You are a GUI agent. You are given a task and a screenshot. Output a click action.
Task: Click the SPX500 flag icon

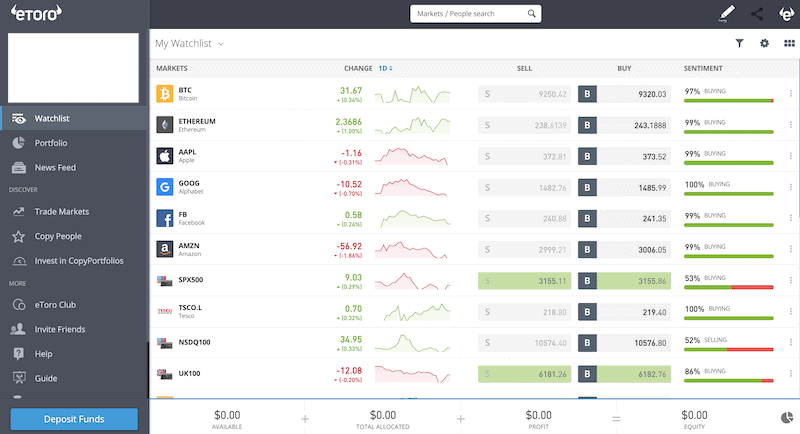164,280
